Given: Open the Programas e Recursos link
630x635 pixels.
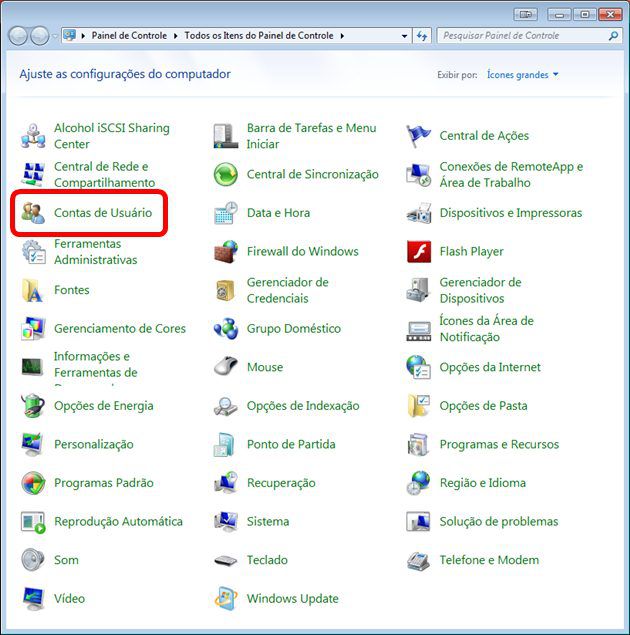Looking at the screenshot, I should [x=499, y=444].
